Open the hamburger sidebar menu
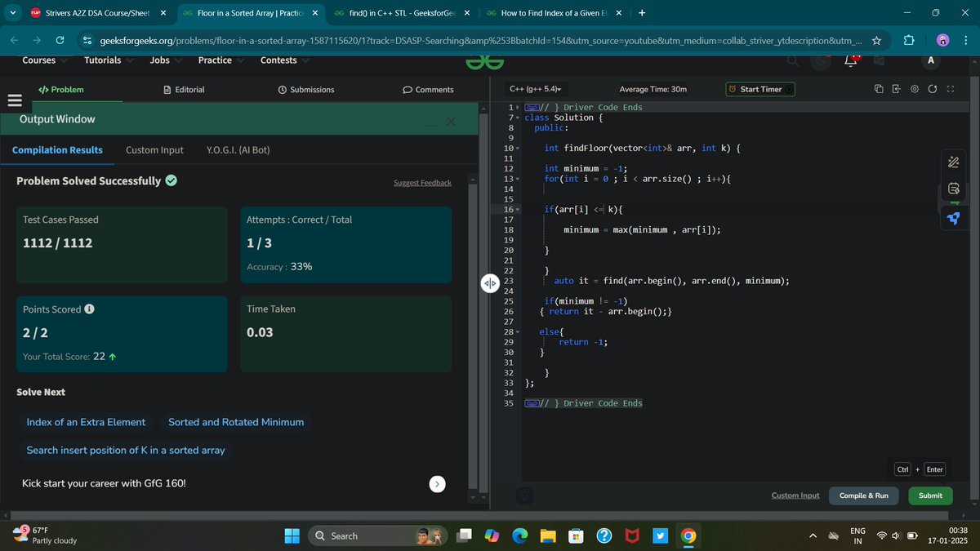 click(13, 100)
